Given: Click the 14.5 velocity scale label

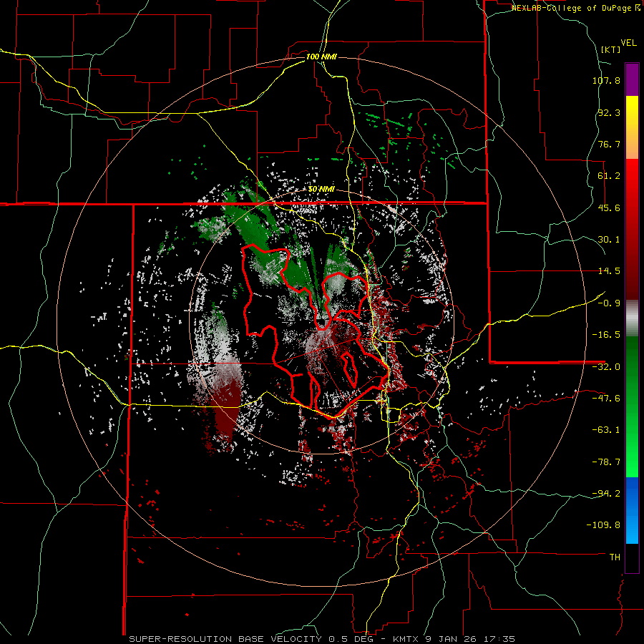Looking at the screenshot, I should pos(609,271).
